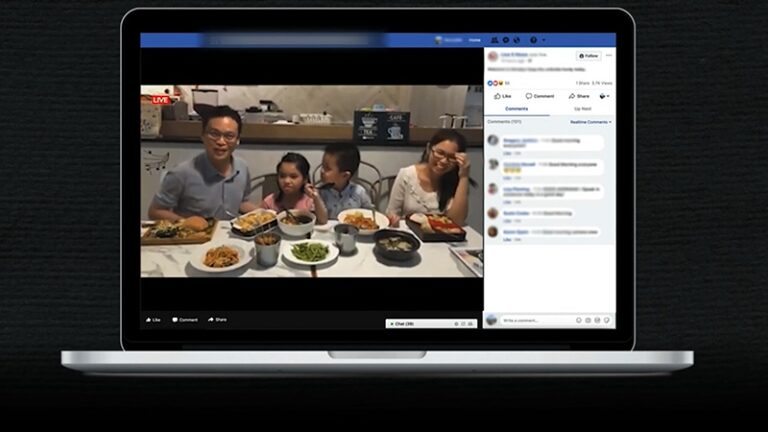Image resolution: width=768 pixels, height=432 pixels.
Task: Open the post's three-dot options menu
Action: click(608, 55)
